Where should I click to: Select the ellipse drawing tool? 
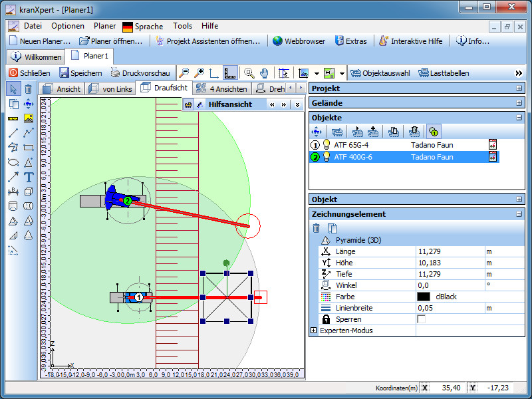click(13, 162)
